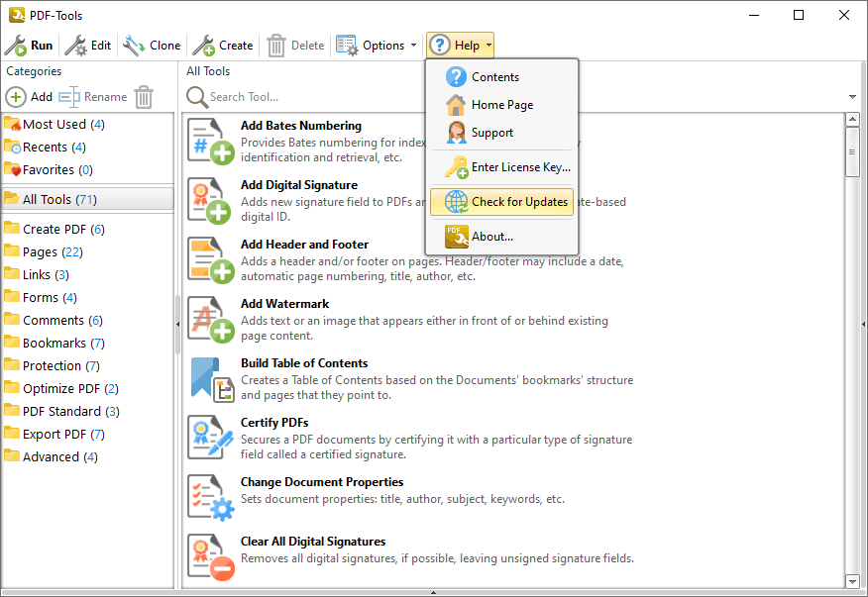This screenshot has width=868, height=597.
Task: Select the Clone tool icon
Action: coord(134,46)
